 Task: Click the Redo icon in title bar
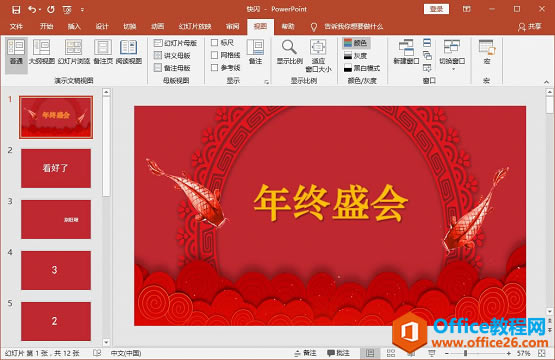click(51, 9)
